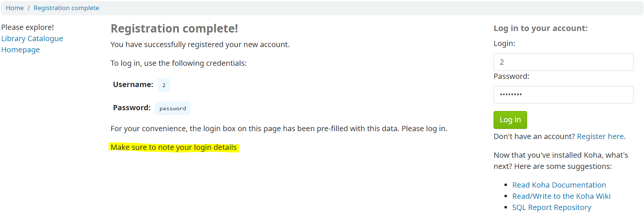Open the Library Catalogue link
The width and height of the screenshot is (644, 216).
point(32,38)
